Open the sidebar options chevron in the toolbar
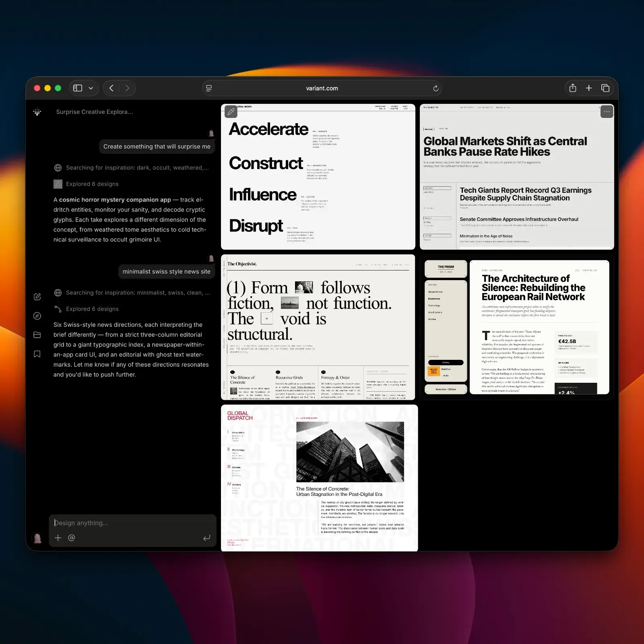This screenshot has width=644, height=644. coord(90,88)
